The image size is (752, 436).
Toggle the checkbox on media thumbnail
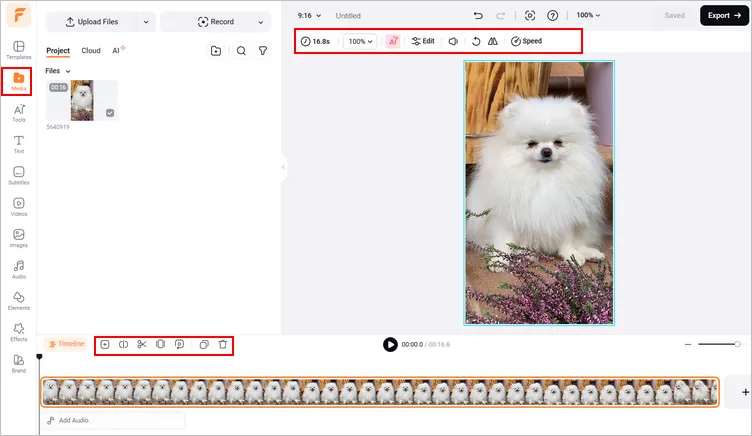(110, 113)
